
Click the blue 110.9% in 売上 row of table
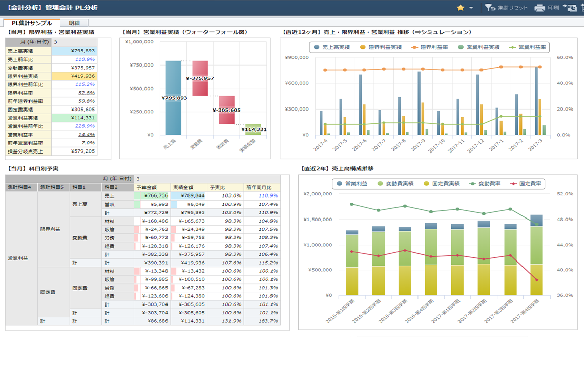click(x=268, y=195)
